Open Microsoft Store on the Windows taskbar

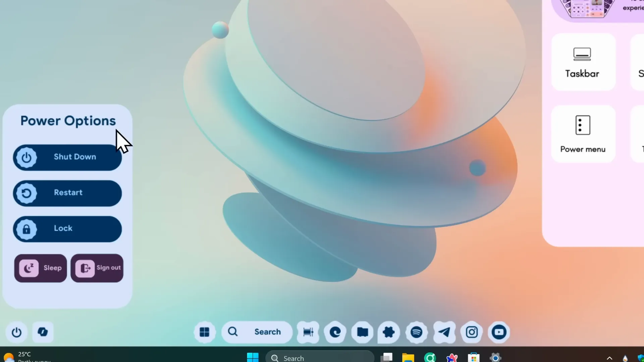click(x=474, y=357)
